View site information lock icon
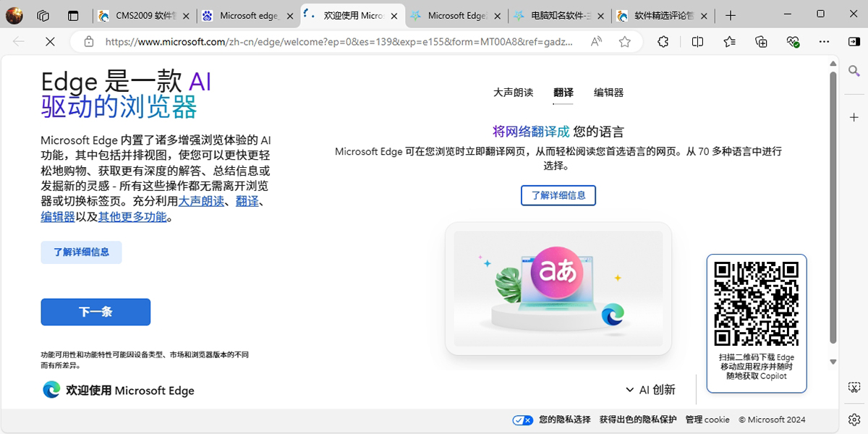 point(89,42)
